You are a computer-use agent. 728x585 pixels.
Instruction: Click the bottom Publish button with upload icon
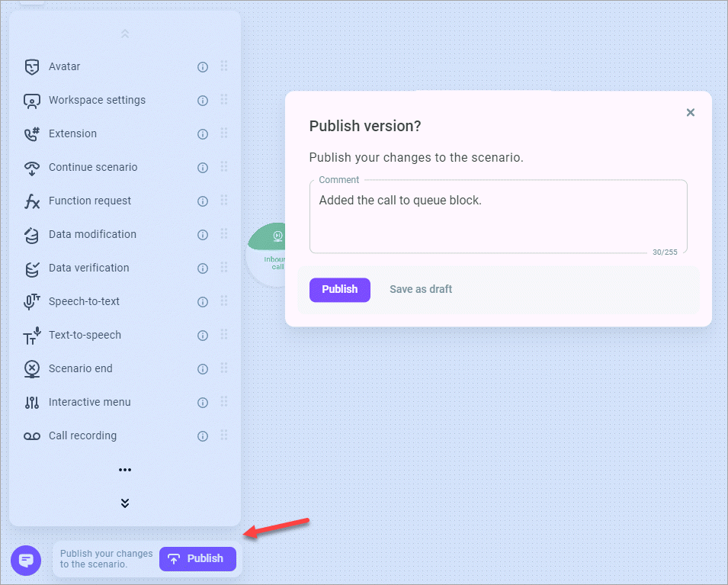197,559
